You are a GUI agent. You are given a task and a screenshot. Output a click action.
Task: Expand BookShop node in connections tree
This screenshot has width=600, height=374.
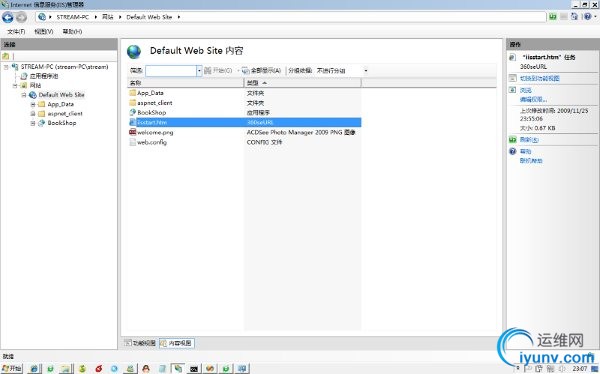pos(33,123)
